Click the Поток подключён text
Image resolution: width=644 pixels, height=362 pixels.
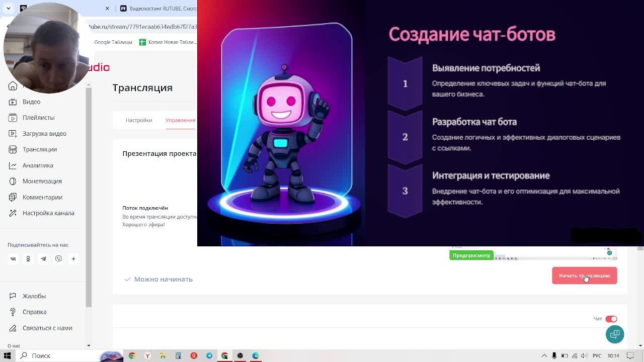click(145, 208)
